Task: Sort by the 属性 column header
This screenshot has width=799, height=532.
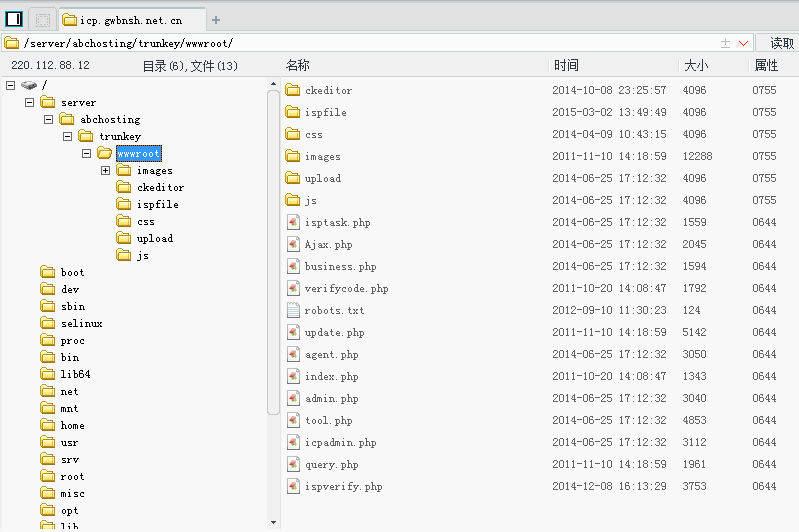Action: click(766, 65)
